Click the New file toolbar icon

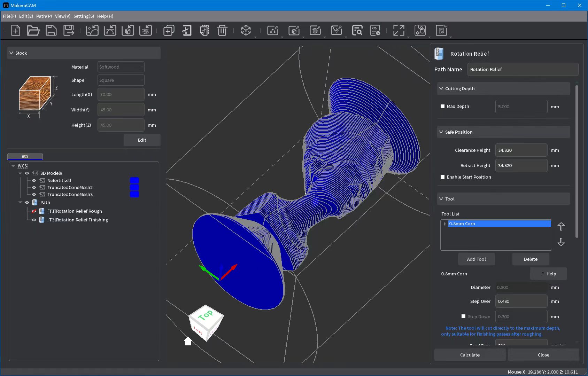pos(16,31)
